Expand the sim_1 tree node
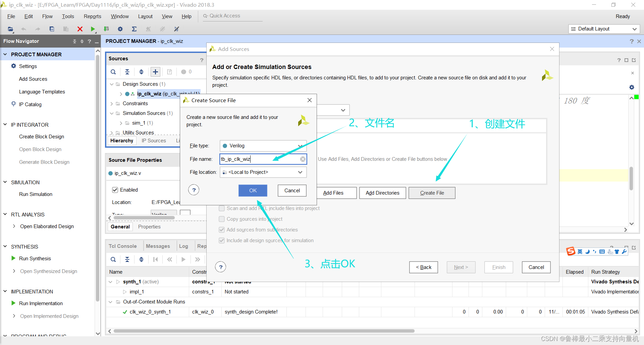This screenshot has width=644, height=345. click(121, 123)
